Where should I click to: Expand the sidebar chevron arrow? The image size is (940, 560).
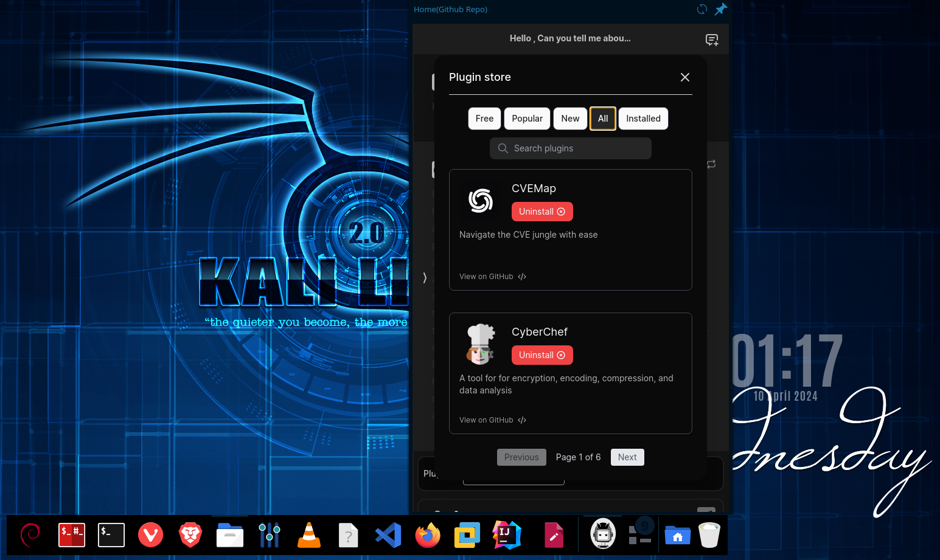tap(425, 278)
